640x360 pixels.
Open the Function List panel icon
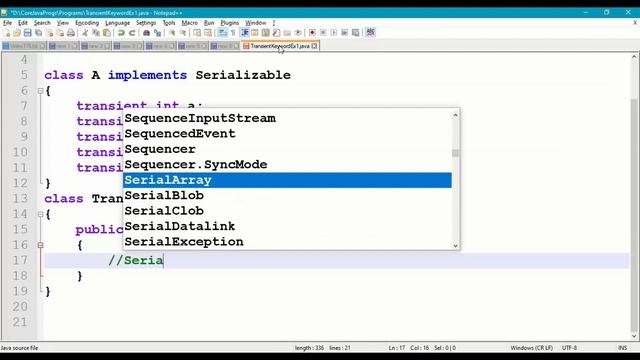[276, 33]
